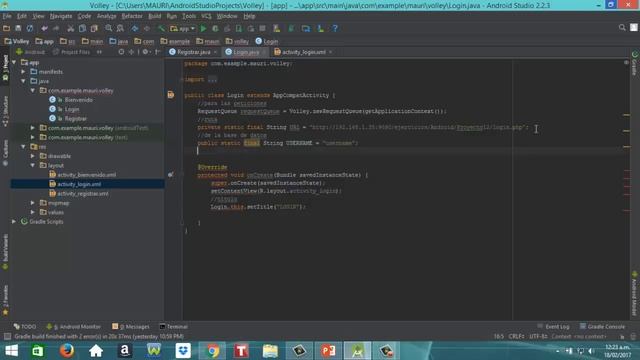Viewport: 640px width, 360px height.
Task: Open the app run configuration dropdown
Action: (x=182, y=29)
